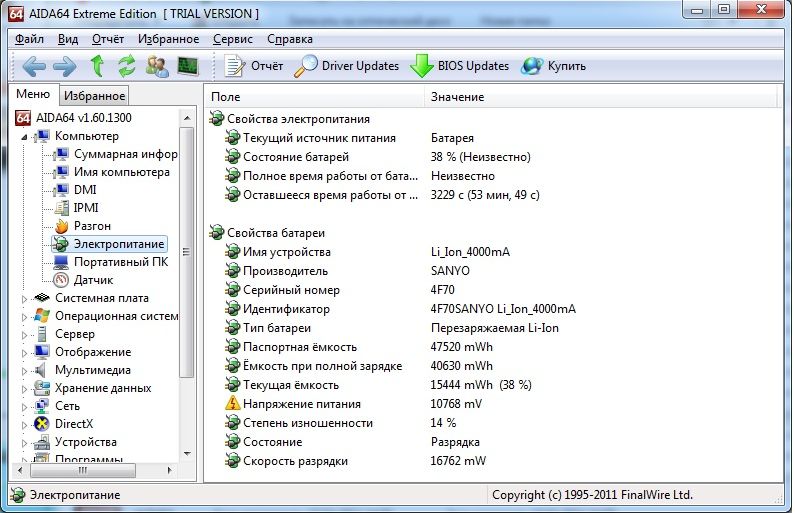This screenshot has height=513, width=795.
Task: Click the speaker icon for Мультимедиа
Action: pyautogui.click(x=41, y=370)
